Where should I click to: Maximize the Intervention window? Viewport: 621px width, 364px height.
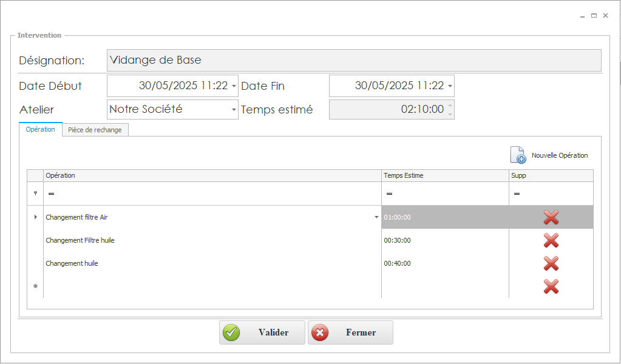[x=594, y=16]
